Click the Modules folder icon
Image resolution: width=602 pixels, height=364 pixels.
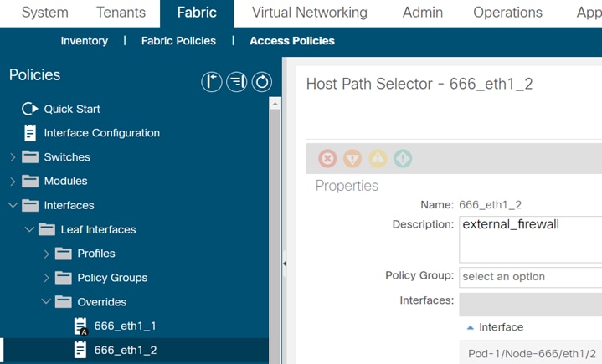[x=30, y=181]
